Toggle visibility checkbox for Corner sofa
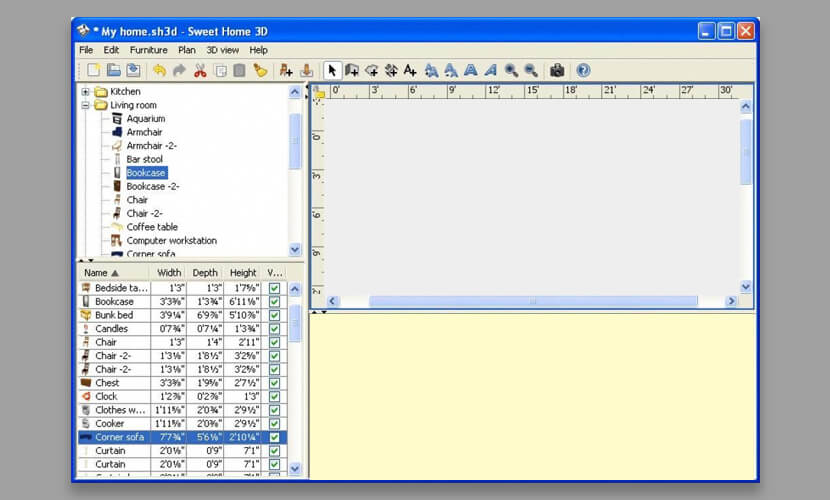The width and height of the screenshot is (830, 500). tap(274, 438)
